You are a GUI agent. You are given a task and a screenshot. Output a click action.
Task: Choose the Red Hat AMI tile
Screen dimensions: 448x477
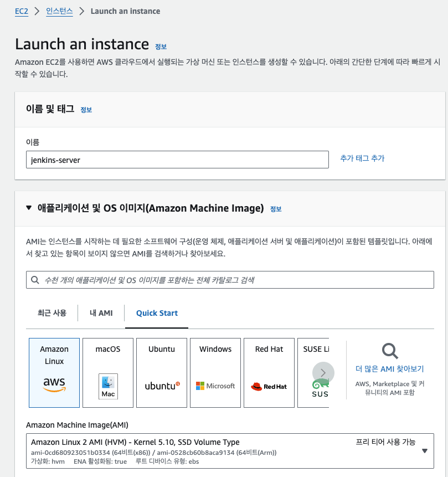coord(269,373)
